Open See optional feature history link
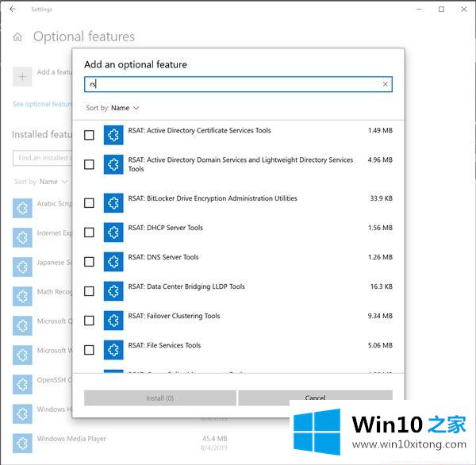Viewport: 476px width, 465px height. 43,104
